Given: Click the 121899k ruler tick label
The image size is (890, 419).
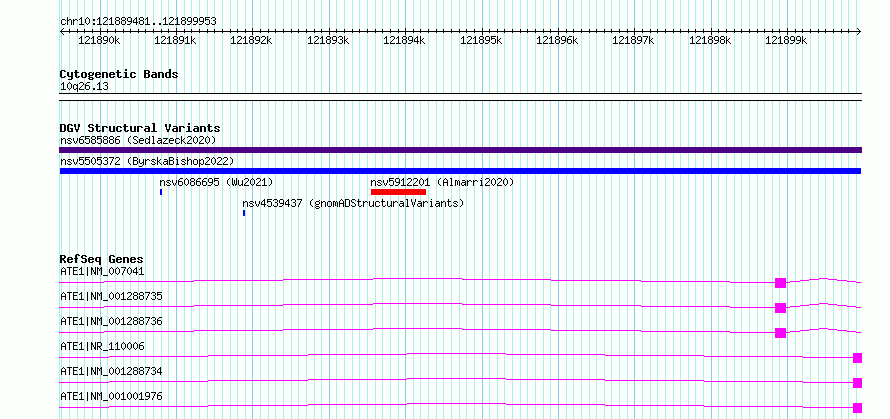Looking at the screenshot, I should 787,40.
